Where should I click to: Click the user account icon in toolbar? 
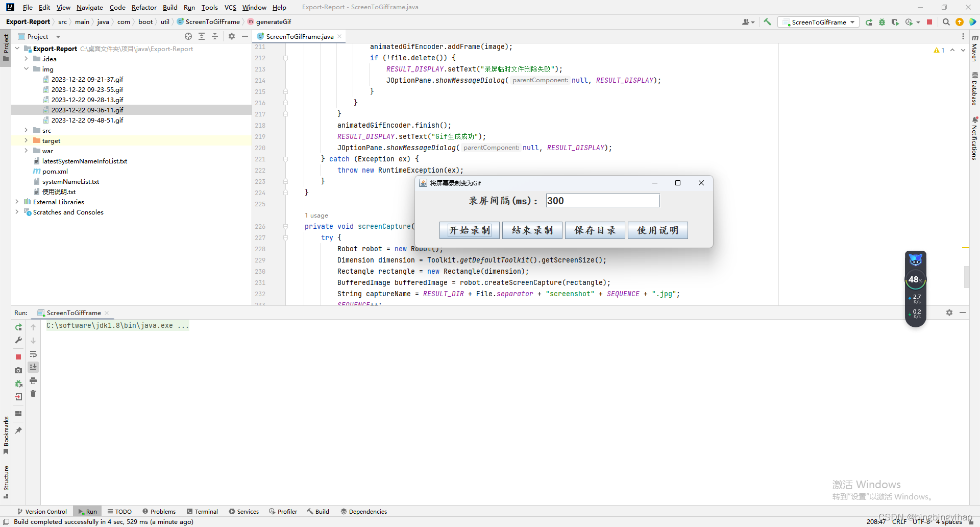748,22
